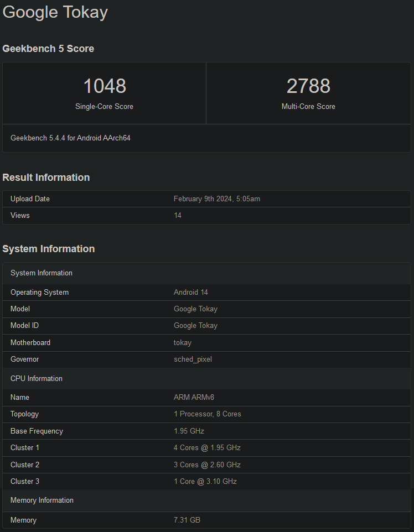Select the single-core score 1048
This screenshot has width=414, height=532.
tap(105, 86)
